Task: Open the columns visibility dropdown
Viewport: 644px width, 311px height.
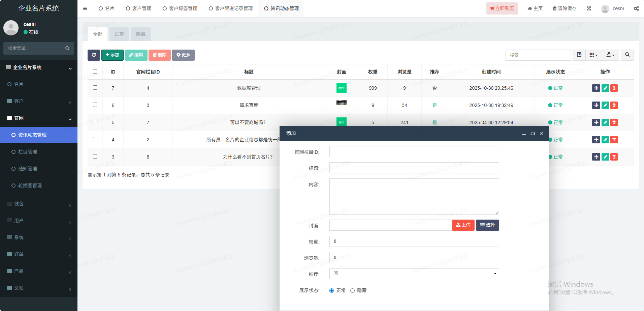Action: click(x=593, y=55)
